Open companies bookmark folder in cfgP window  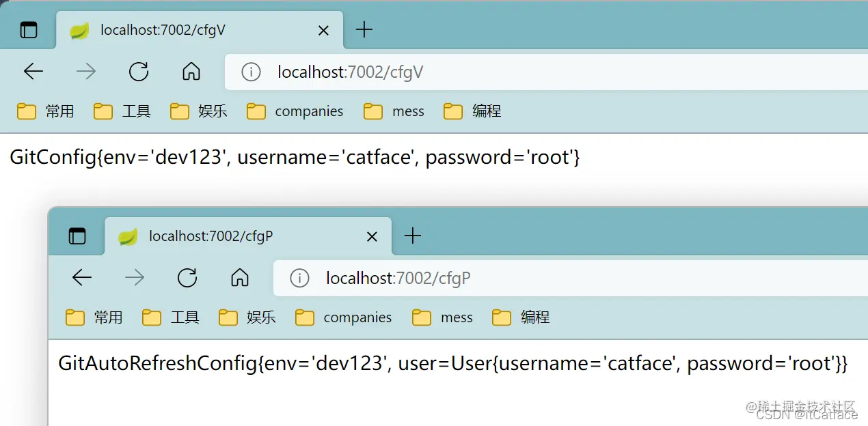(344, 317)
